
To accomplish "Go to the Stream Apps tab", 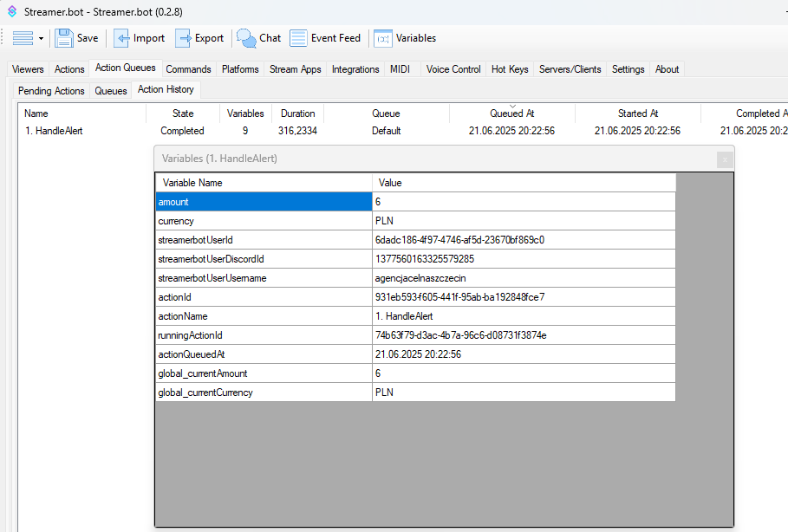I will [x=295, y=69].
